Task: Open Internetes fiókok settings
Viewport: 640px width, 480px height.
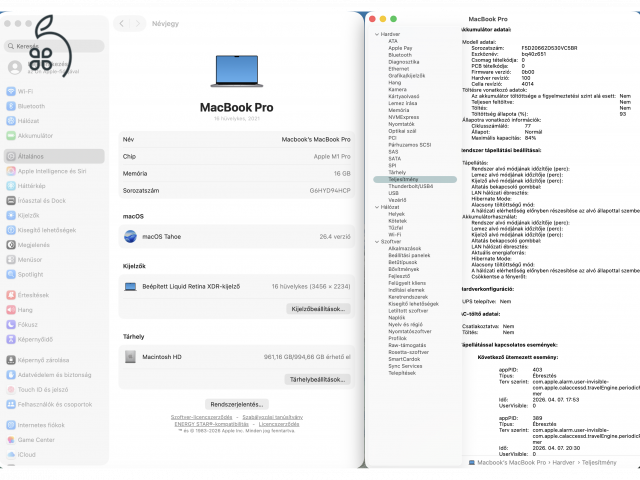Action: tap(36, 425)
